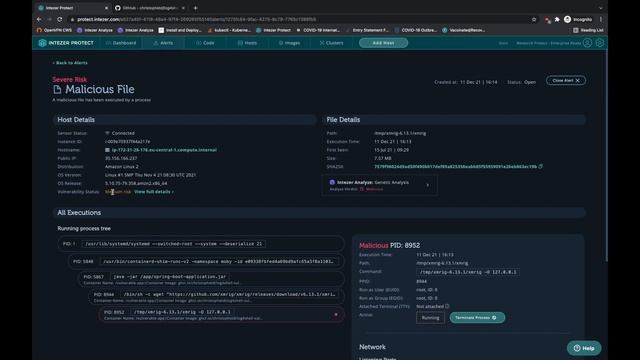This screenshot has width=640, height=360.
Task: Click the indicator dot on PID 8952 row
Action: [x=336, y=314]
